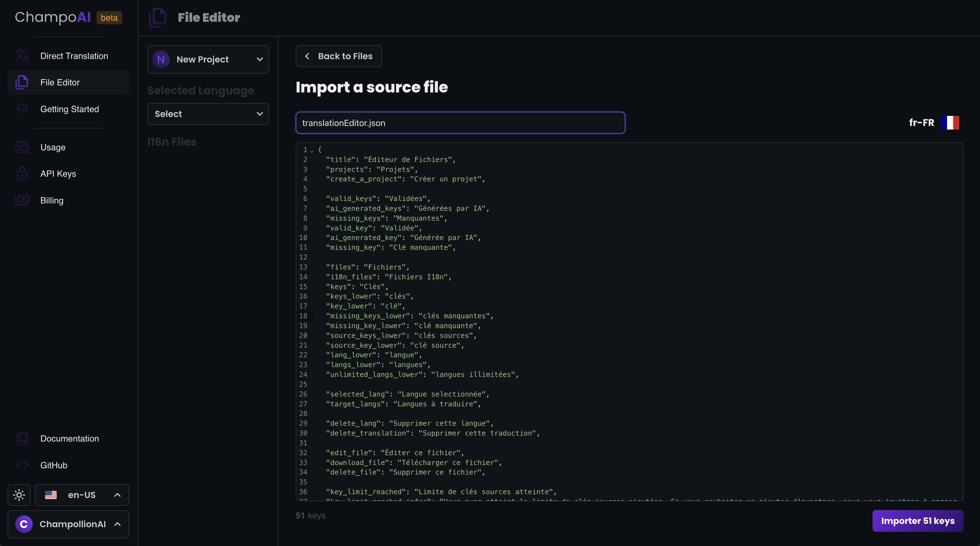This screenshot has height=546, width=980.
Task: Go to Billing menu item
Action: 52,200
